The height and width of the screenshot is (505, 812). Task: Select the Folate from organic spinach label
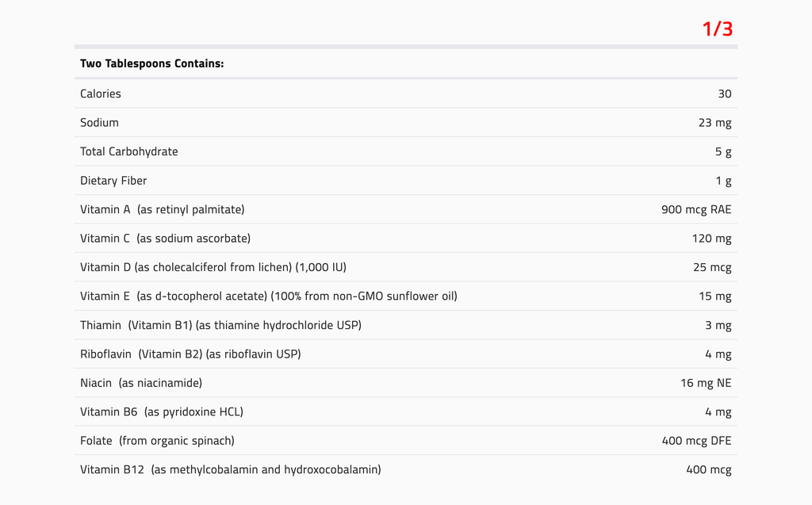(x=157, y=441)
